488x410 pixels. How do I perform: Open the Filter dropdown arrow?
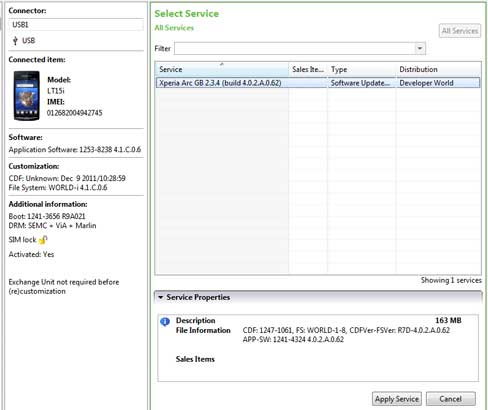click(x=420, y=48)
